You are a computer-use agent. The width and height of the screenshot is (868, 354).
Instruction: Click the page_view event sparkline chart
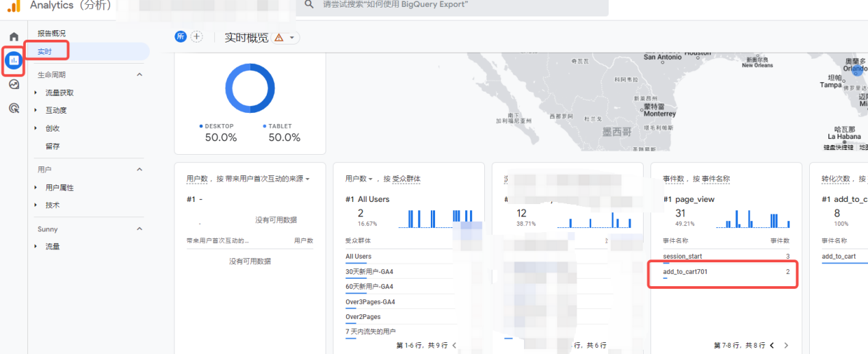(x=752, y=218)
